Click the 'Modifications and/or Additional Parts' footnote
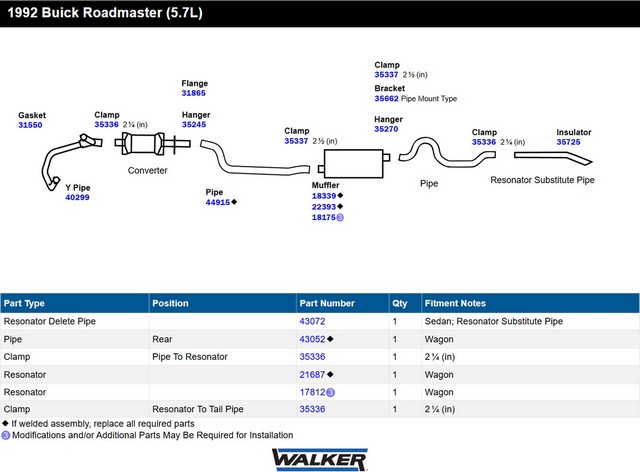 (x=153, y=435)
